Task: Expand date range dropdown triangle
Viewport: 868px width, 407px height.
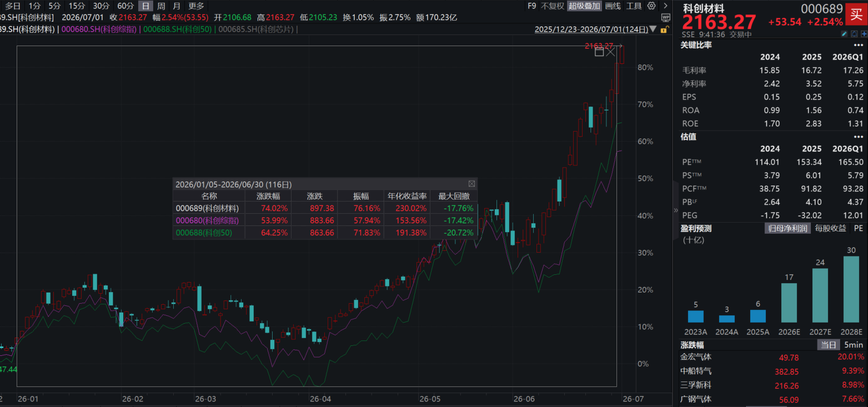Action: pos(653,29)
